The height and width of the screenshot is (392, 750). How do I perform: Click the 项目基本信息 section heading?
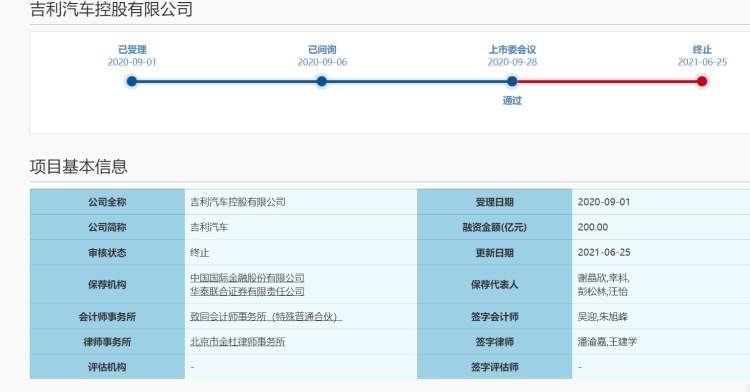coord(78,166)
